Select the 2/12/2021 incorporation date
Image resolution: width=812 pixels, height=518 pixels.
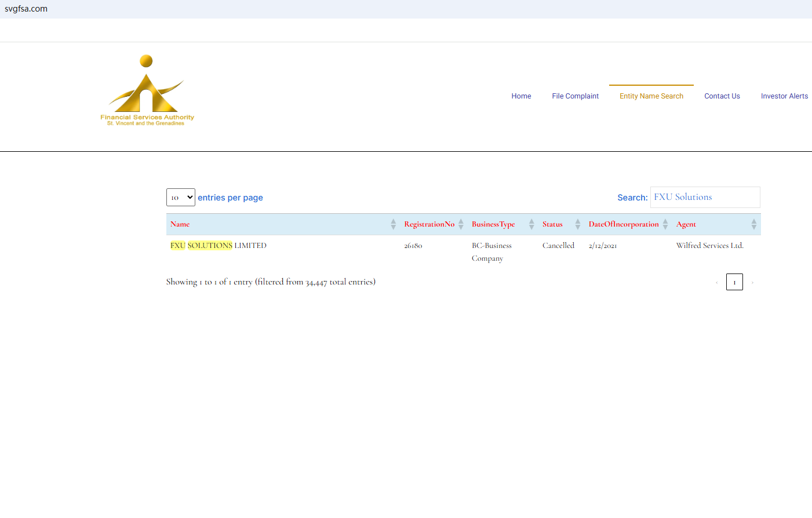click(x=603, y=246)
